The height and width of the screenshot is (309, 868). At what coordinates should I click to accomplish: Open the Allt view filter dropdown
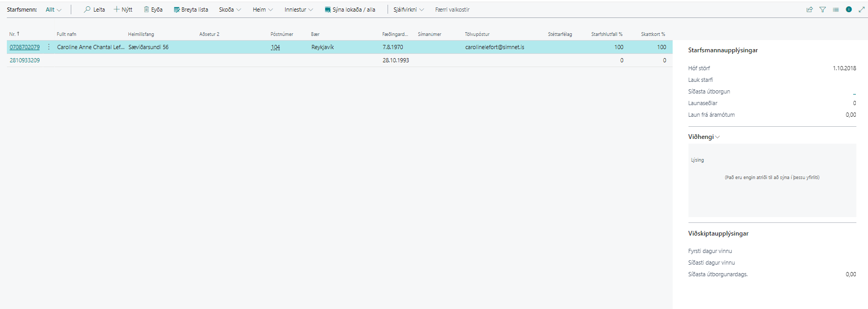tap(53, 10)
